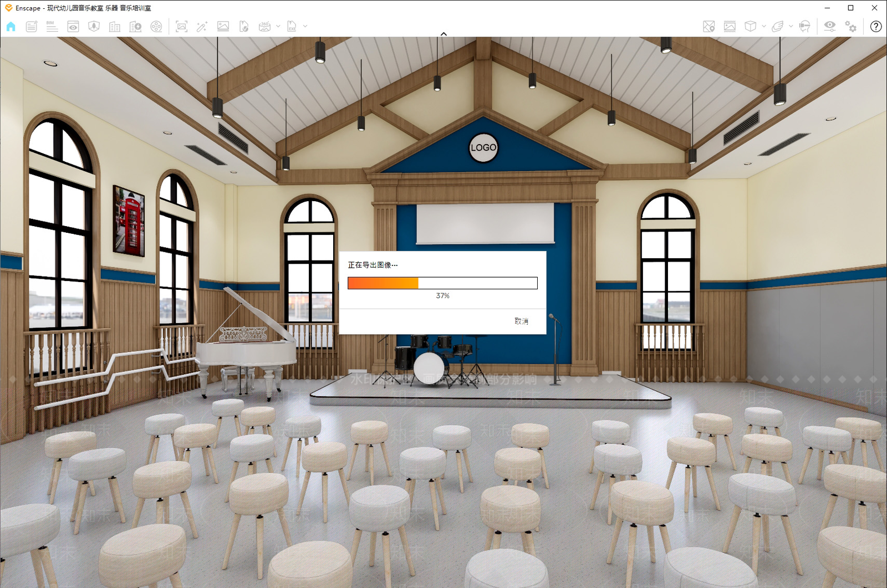The height and width of the screenshot is (588, 887).
Task: Open the video editor film reel
Action: (x=156, y=27)
